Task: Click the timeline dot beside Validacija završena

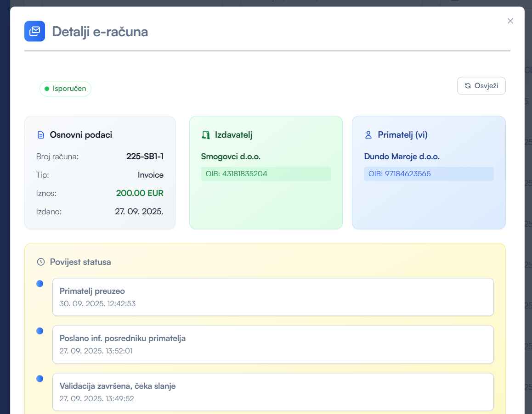Action: pyautogui.click(x=40, y=379)
